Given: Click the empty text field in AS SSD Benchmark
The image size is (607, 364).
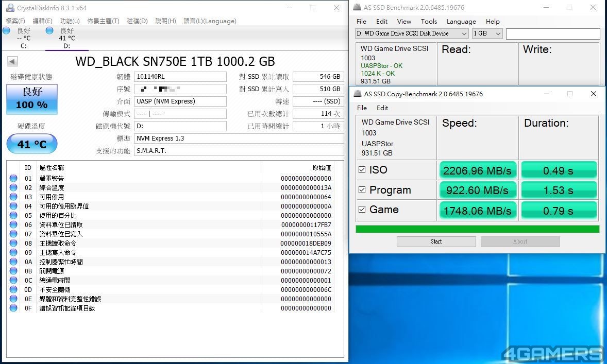Looking at the screenshot, I should point(553,33).
